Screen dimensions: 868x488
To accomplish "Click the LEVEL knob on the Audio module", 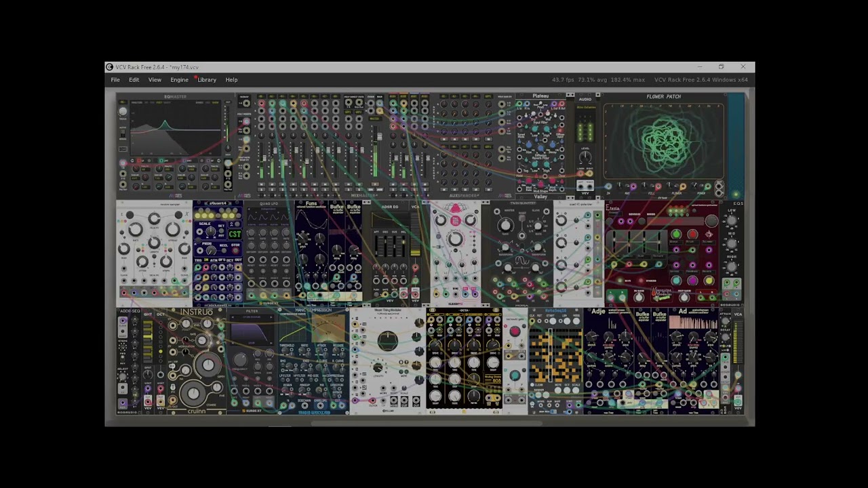I will (x=585, y=158).
